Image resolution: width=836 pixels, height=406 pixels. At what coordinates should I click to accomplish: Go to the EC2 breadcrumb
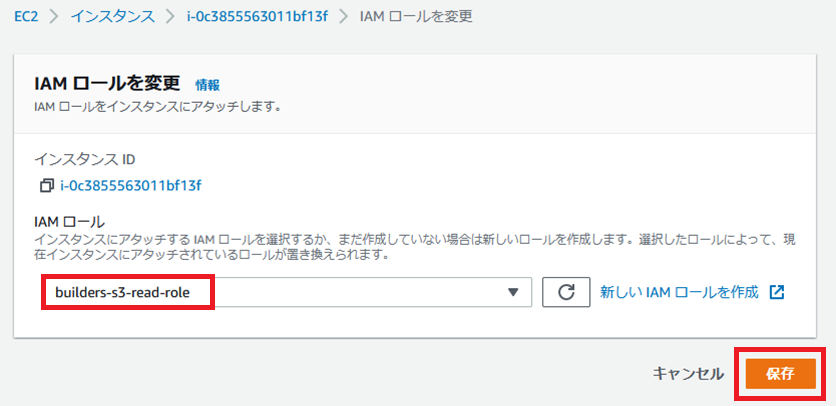(x=25, y=17)
